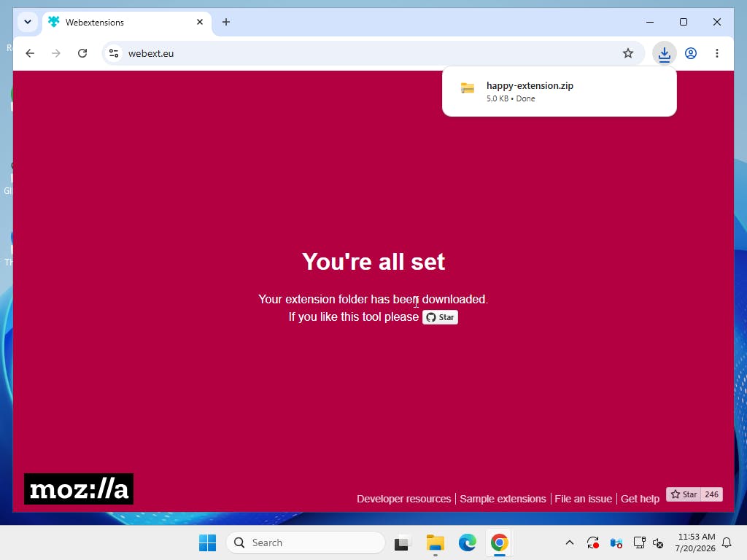Click the sync tray icon with red dot
This screenshot has width=747, height=560.
point(592,542)
